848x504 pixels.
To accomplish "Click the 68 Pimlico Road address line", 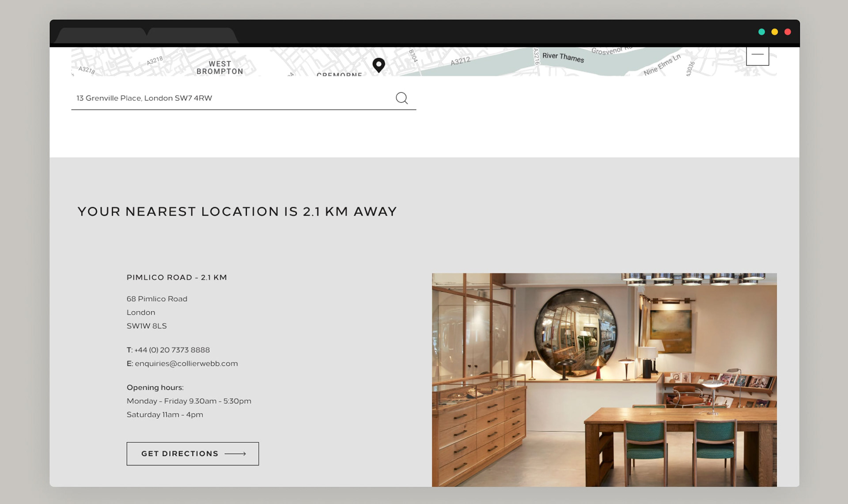I will point(157,299).
